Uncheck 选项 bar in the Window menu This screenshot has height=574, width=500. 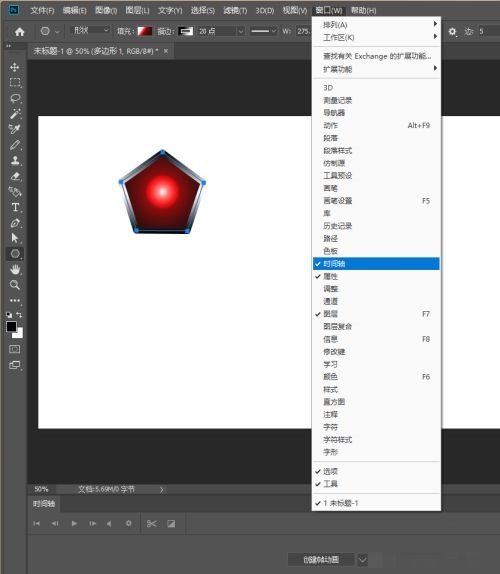pos(376,472)
